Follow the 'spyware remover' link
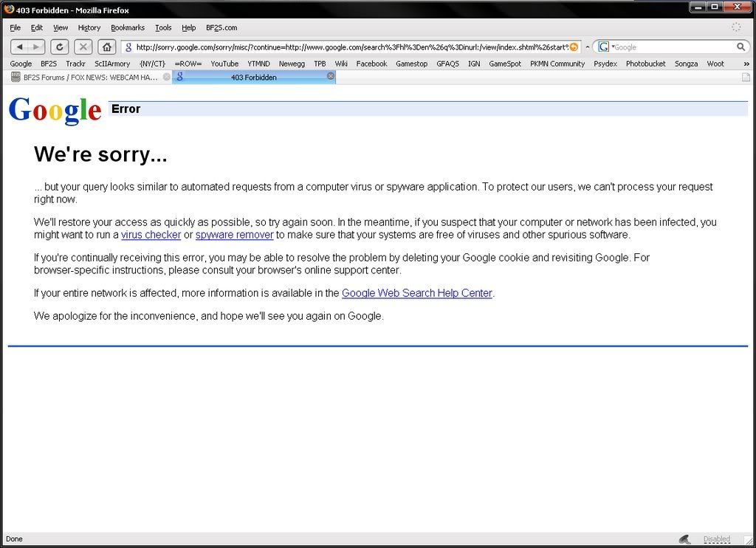The image size is (756, 548). [234, 235]
